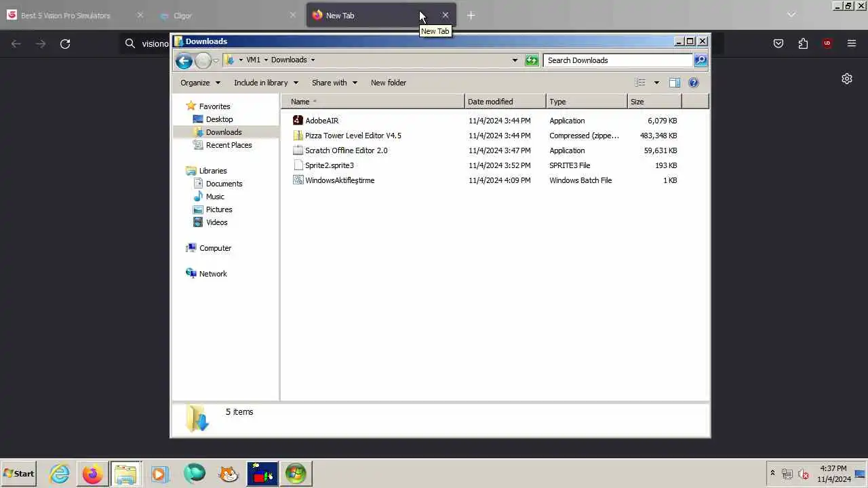This screenshot has height=488, width=868.
Task: Click the Windows flag taskbar icon
Action: click(x=296, y=474)
